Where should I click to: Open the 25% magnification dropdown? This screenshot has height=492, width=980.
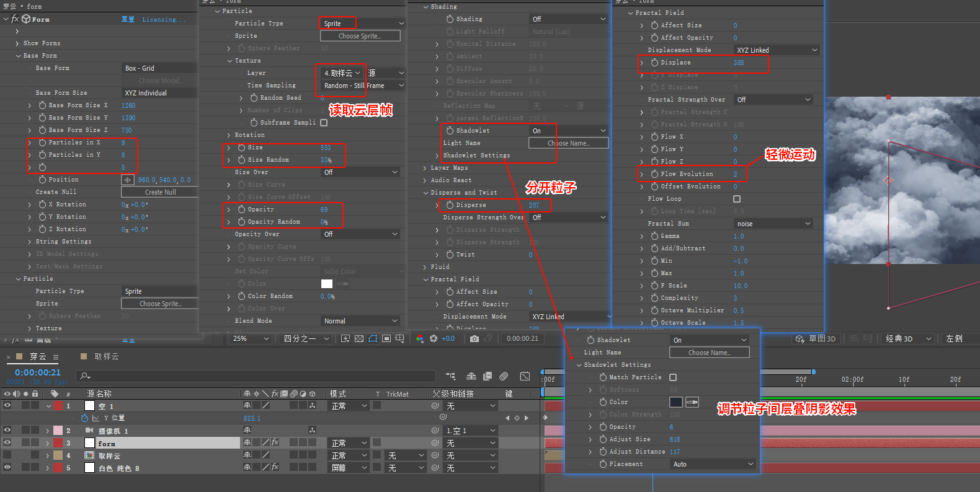tap(251, 338)
